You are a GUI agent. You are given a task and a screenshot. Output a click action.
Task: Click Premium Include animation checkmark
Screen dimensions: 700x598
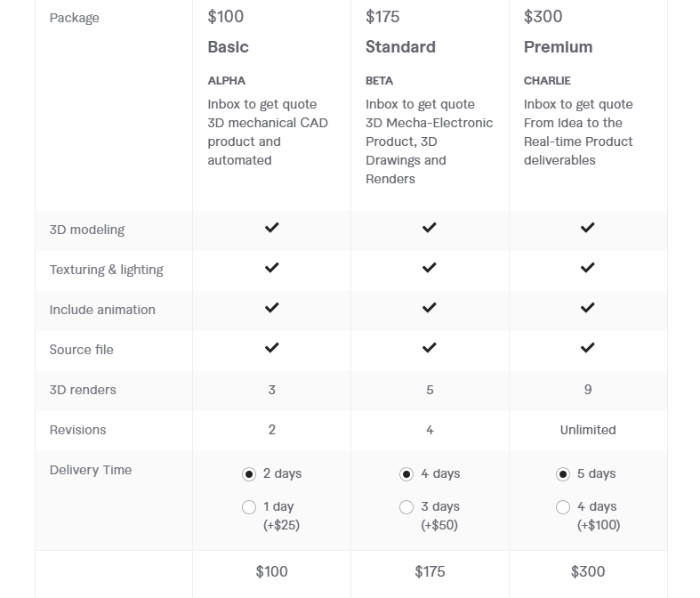coord(588,308)
